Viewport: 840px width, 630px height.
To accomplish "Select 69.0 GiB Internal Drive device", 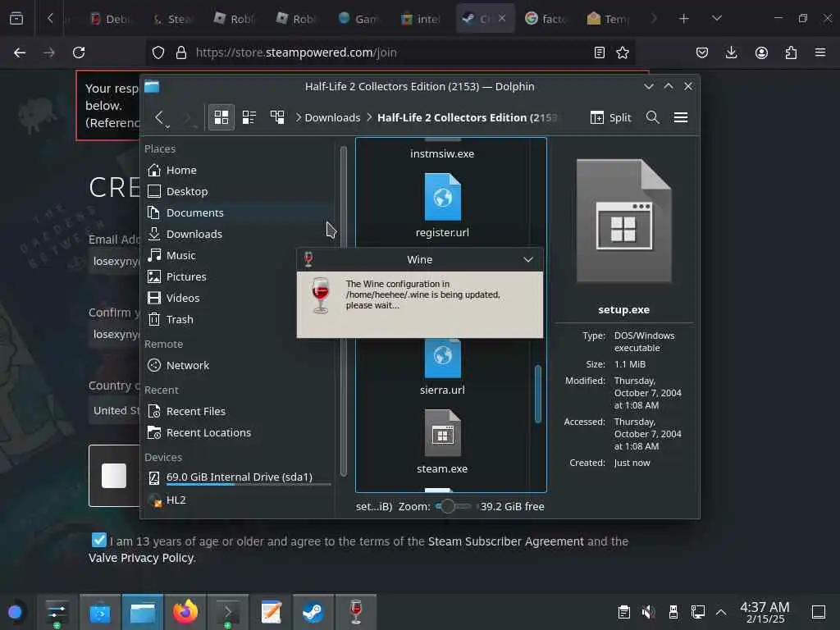I will [x=239, y=477].
